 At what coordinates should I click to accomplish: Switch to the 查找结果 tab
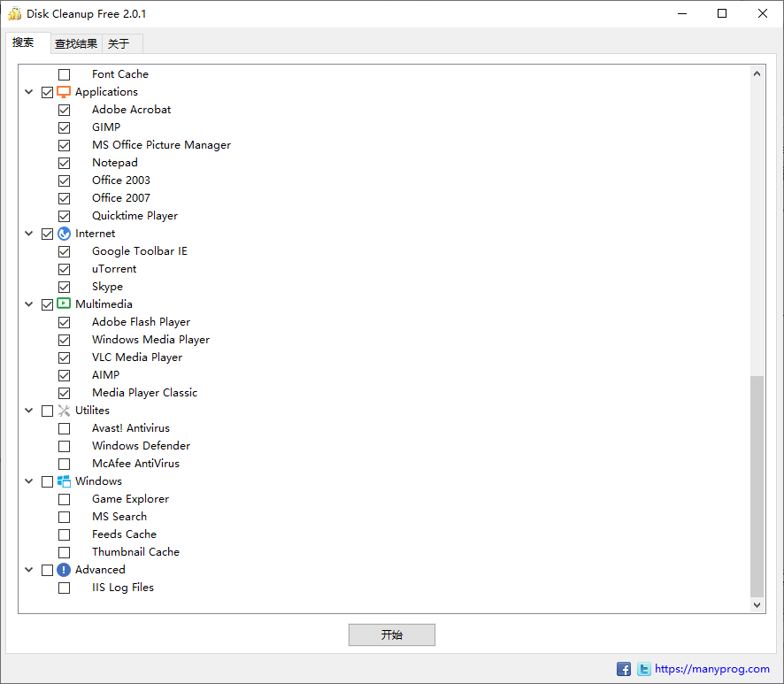click(x=75, y=42)
